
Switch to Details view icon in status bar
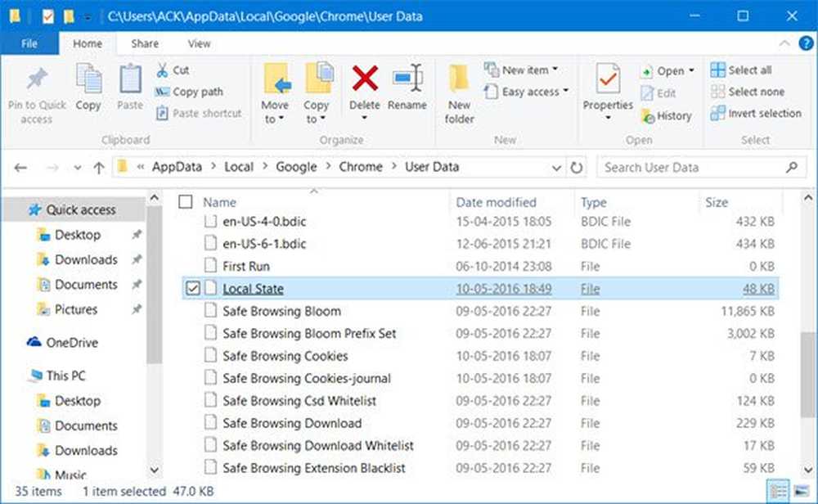pyautogui.click(x=779, y=491)
